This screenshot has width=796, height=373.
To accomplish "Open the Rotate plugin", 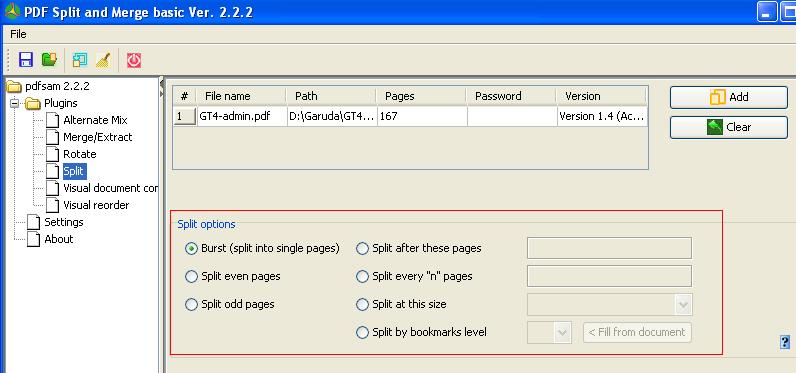I will [80, 154].
